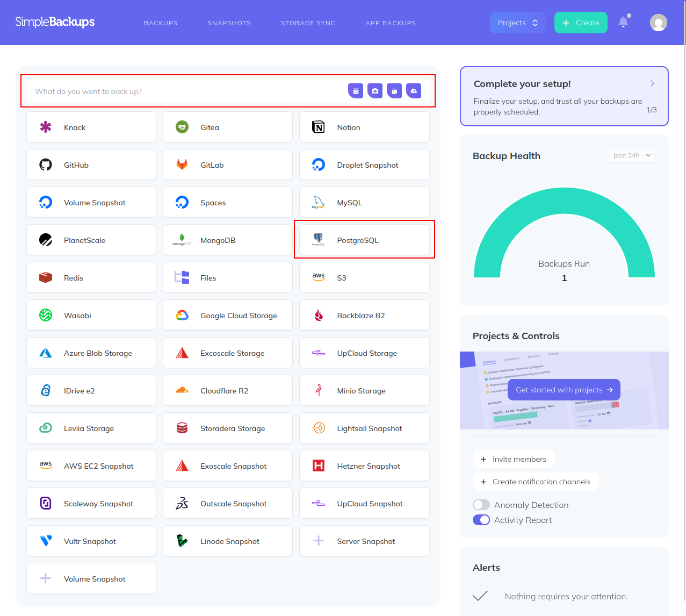Choose the DigitalOcean-logo Volume Snapshot card
Image resolution: width=686 pixels, height=616 pixels.
pos(91,203)
